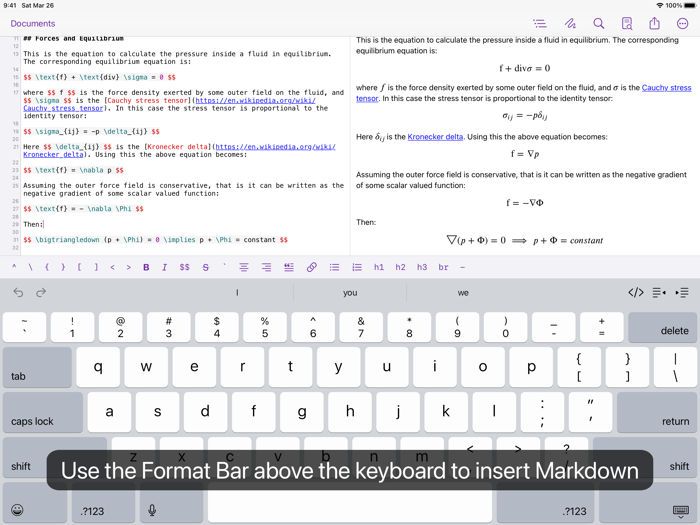The width and height of the screenshot is (700, 525).
Task: Insert heading level 2 with h2
Action: pos(400,267)
